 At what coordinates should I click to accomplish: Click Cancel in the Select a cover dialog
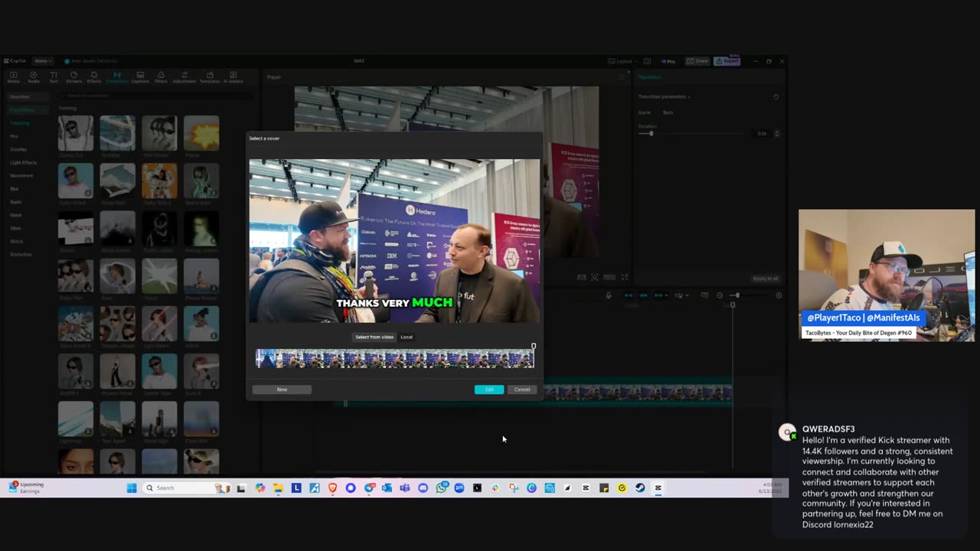click(x=521, y=390)
